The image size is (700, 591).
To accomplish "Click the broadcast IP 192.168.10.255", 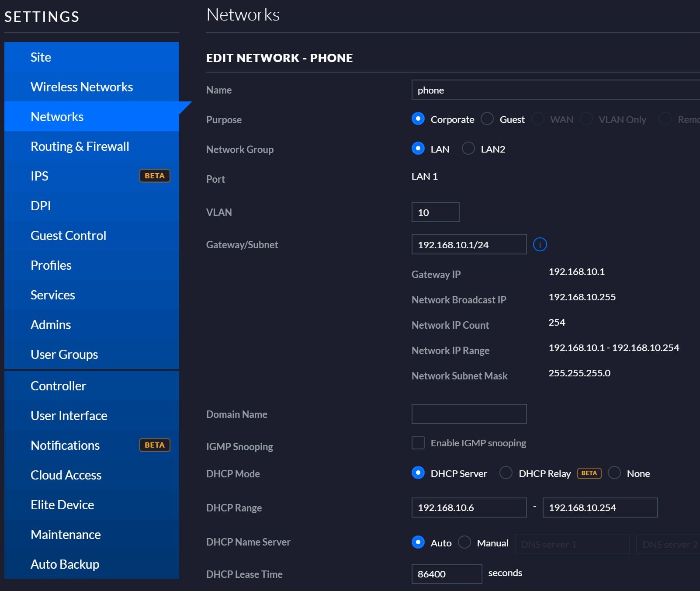I will click(x=582, y=297).
